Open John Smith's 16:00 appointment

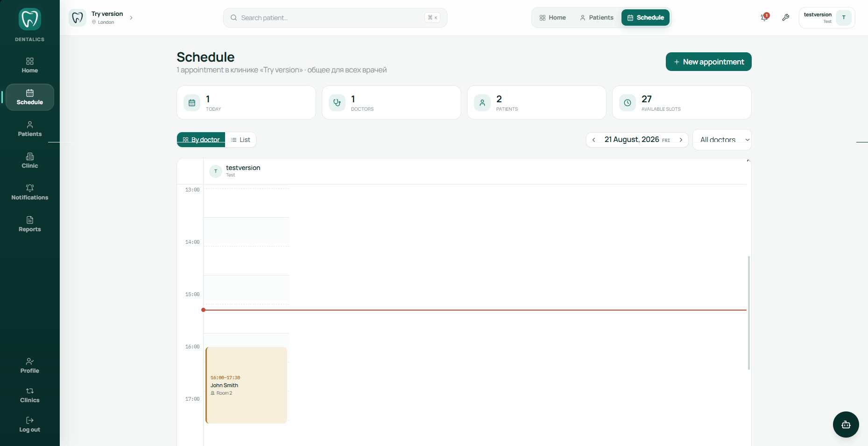pyautogui.click(x=246, y=385)
